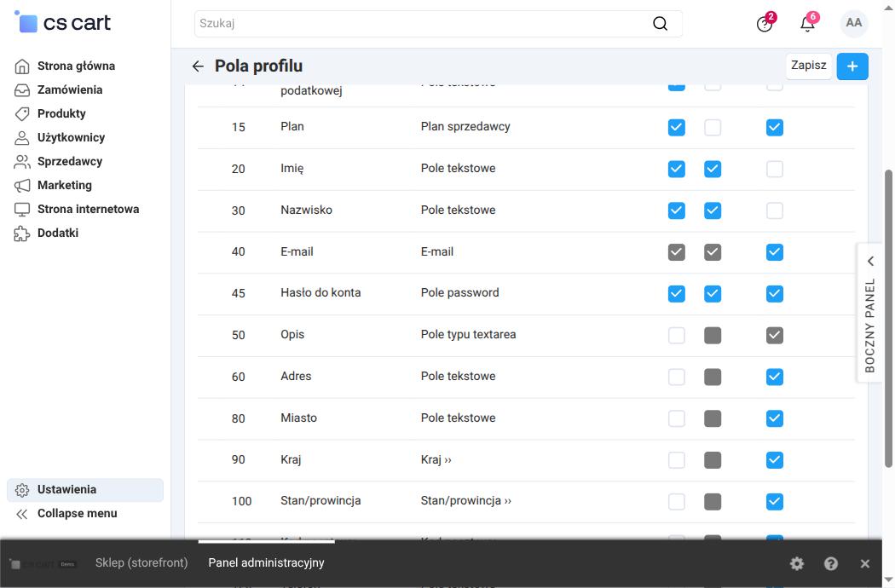
Task: Click the CS-Cart logo
Action: [x=63, y=23]
